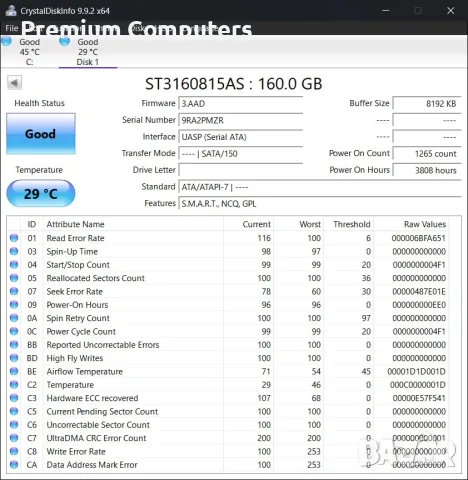Click the Current column header
Image resolution: width=468 pixels, height=480 pixels.
pyautogui.click(x=256, y=224)
